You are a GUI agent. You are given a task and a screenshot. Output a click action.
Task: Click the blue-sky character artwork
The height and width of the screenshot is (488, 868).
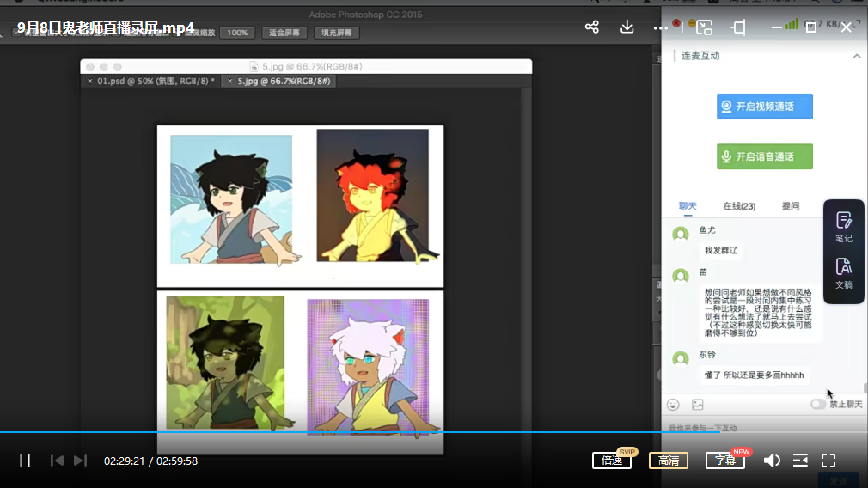pyautogui.click(x=231, y=199)
